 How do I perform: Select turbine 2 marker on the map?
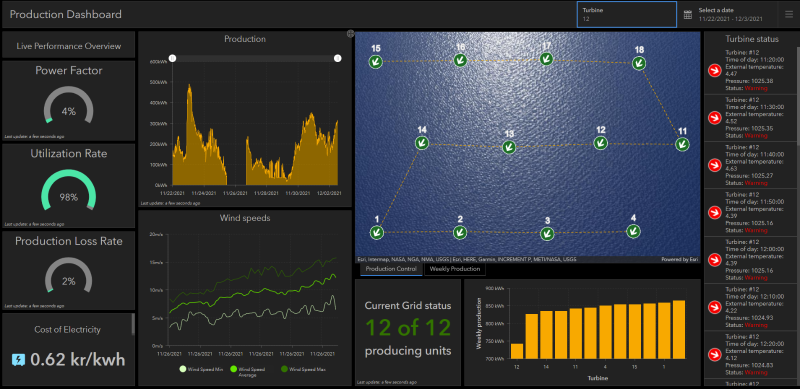[x=460, y=232]
